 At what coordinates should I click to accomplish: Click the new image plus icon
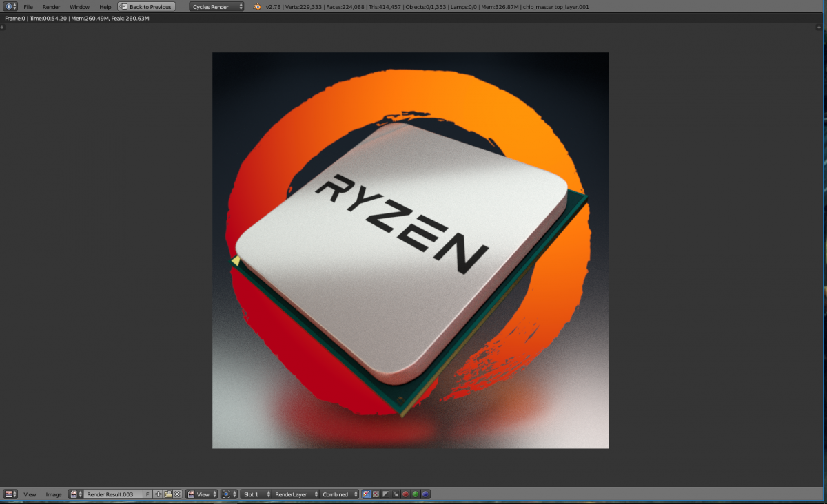tap(158, 494)
